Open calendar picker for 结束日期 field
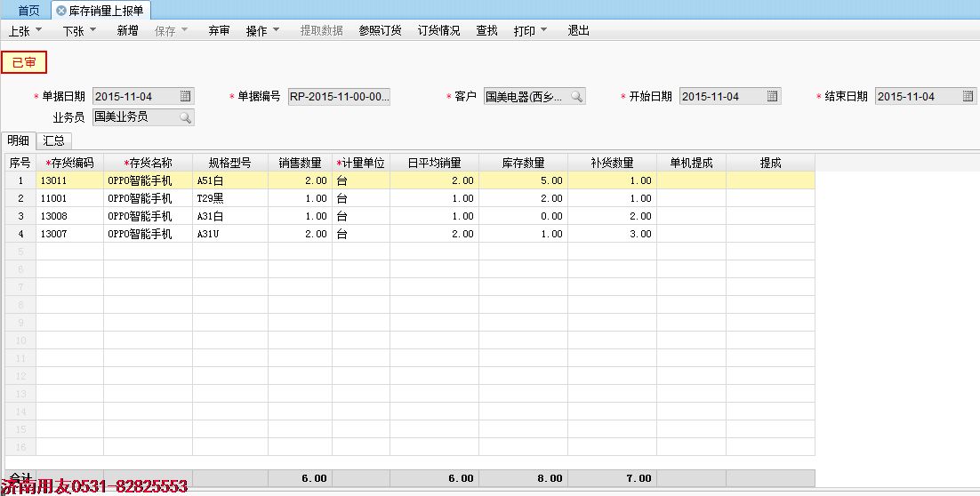Image resolution: width=980 pixels, height=496 pixels. 968,96
